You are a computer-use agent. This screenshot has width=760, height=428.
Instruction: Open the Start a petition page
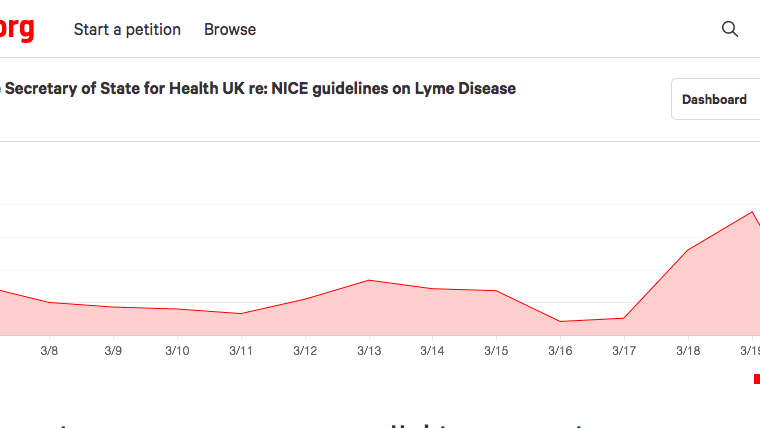pyautogui.click(x=127, y=29)
